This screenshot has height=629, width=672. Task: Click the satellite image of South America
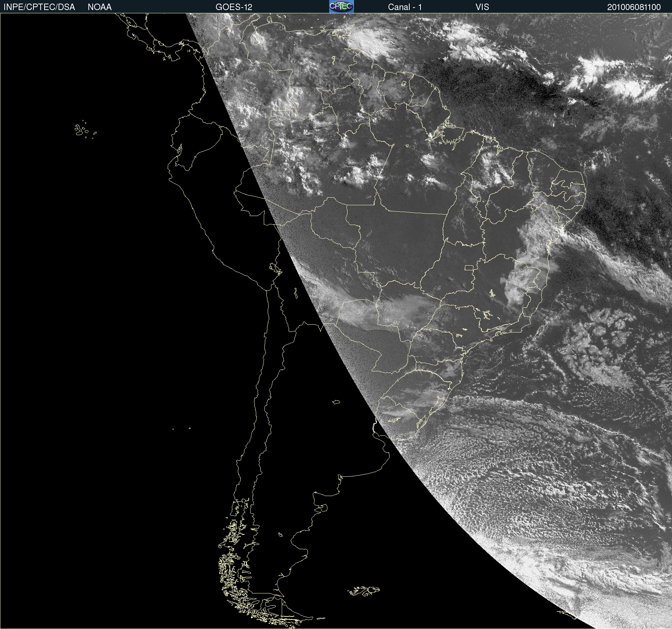[x=336, y=321]
